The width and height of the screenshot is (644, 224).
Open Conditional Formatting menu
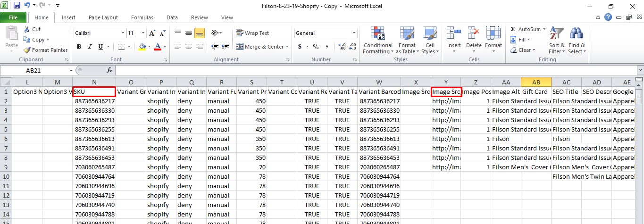point(378,40)
